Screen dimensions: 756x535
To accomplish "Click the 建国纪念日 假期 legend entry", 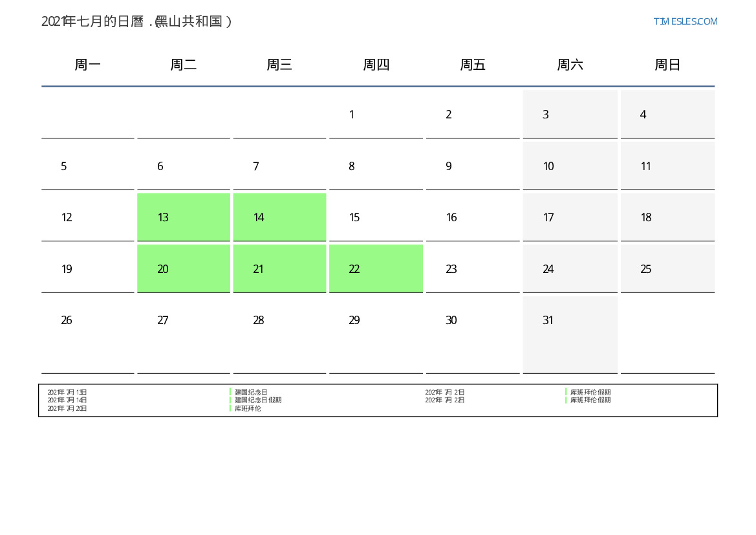I will point(258,400).
